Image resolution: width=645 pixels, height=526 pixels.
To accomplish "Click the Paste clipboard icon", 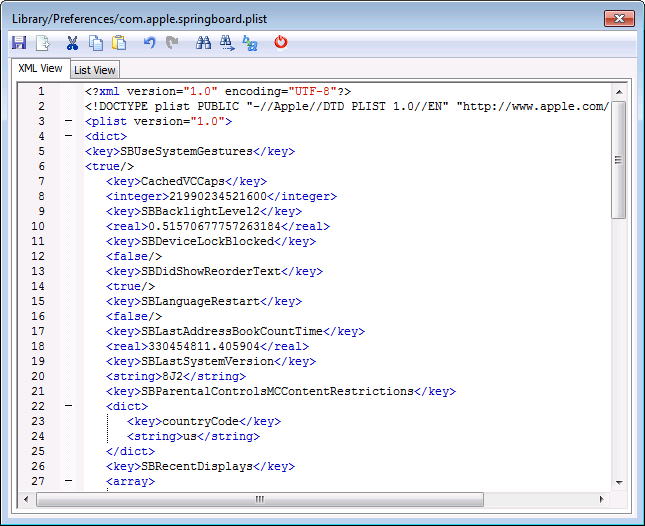I will tap(120, 43).
